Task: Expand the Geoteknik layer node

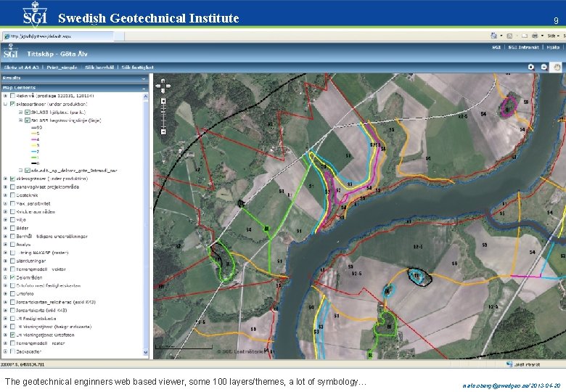Action: coord(5,195)
